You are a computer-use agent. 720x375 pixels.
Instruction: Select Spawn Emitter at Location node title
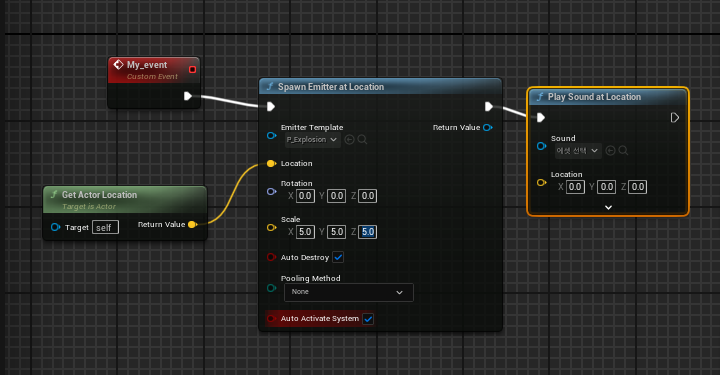tap(331, 87)
